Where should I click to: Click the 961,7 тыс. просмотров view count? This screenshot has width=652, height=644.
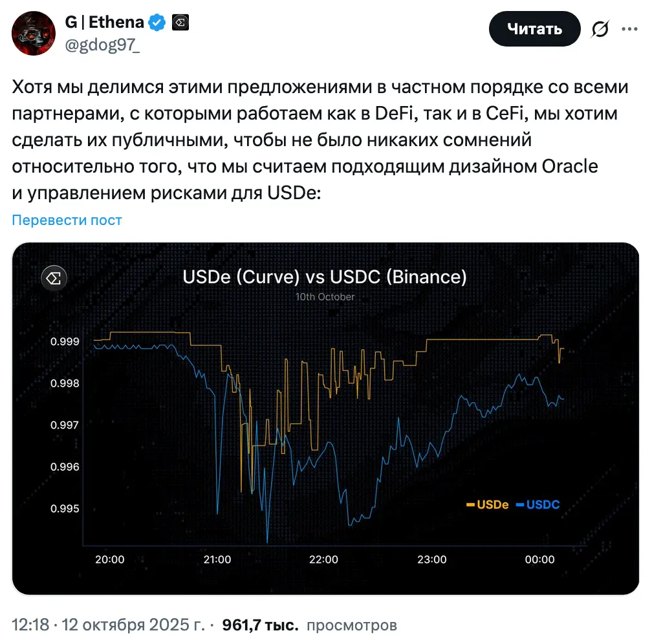pyautogui.click(x=309, y=625)
